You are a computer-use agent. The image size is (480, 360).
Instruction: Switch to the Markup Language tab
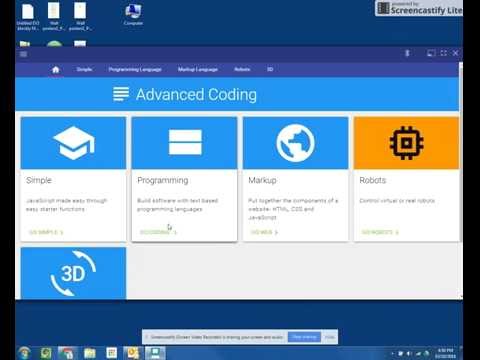click(x=198, y=69)
